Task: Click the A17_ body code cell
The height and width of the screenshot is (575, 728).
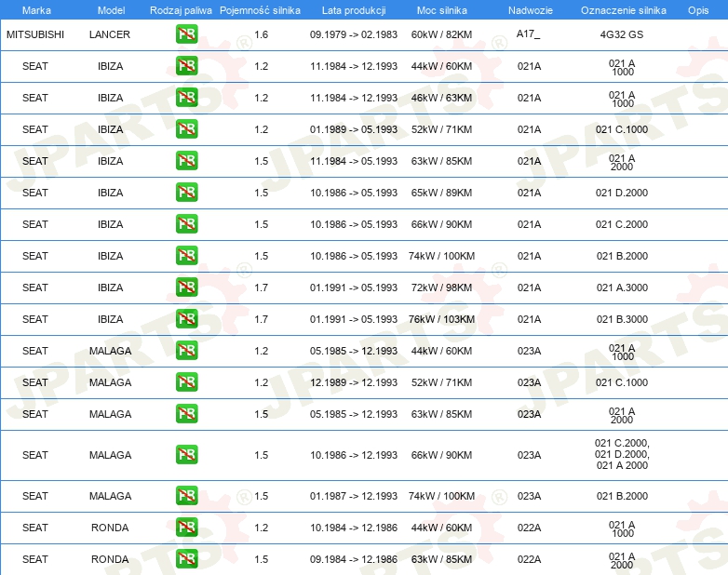Action: click(529, 34)
